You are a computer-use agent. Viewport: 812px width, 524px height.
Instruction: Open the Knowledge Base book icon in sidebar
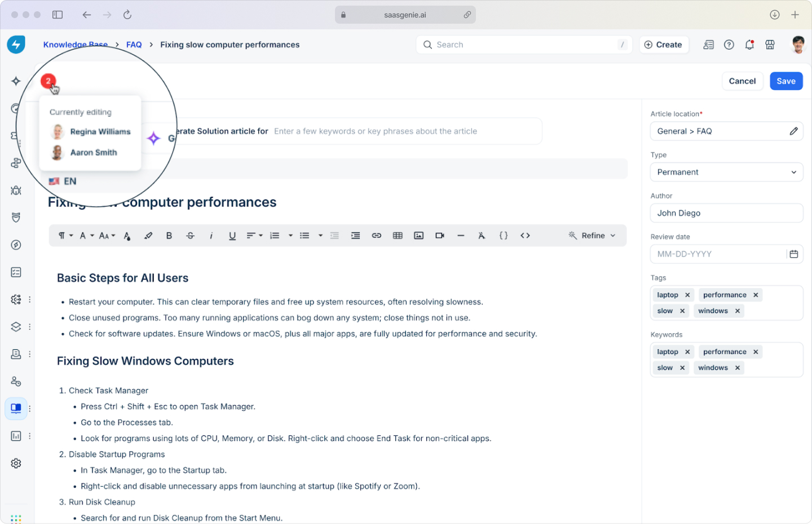[16, 408]
